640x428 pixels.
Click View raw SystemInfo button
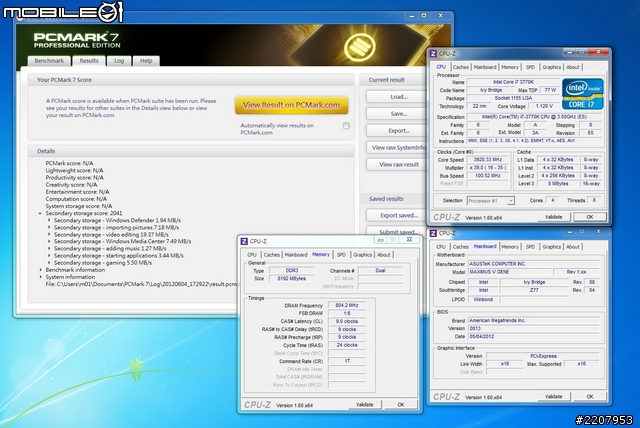(x=397, y=148)
